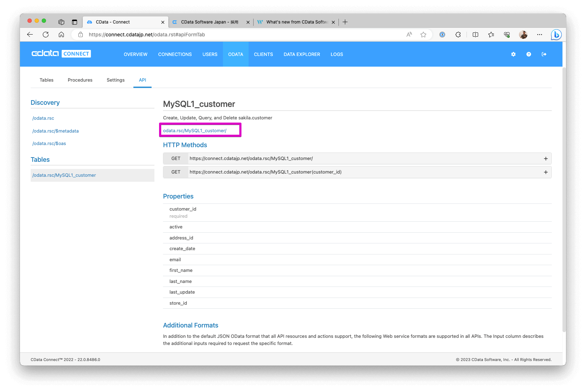Screen dimensions: 586x392
Task: Close the CData Software Japan tab
Action: tap(248, 22)
